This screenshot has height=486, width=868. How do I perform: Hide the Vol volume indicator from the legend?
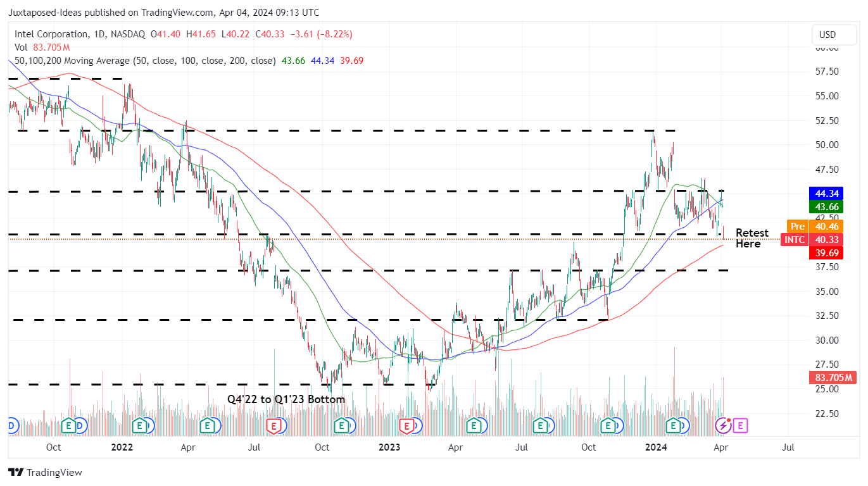pyautogui.click(x=21, y=47)
